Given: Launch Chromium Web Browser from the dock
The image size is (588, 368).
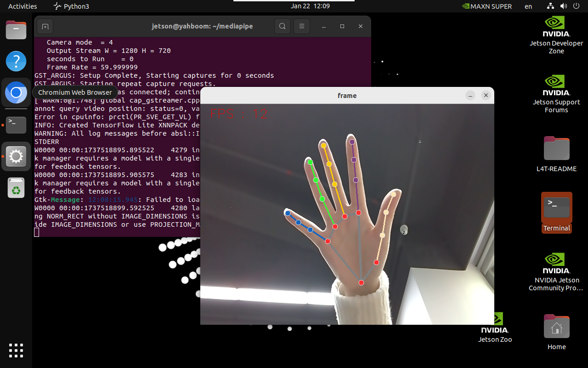Looking at the screenshot, I should (x=16, y=93).
